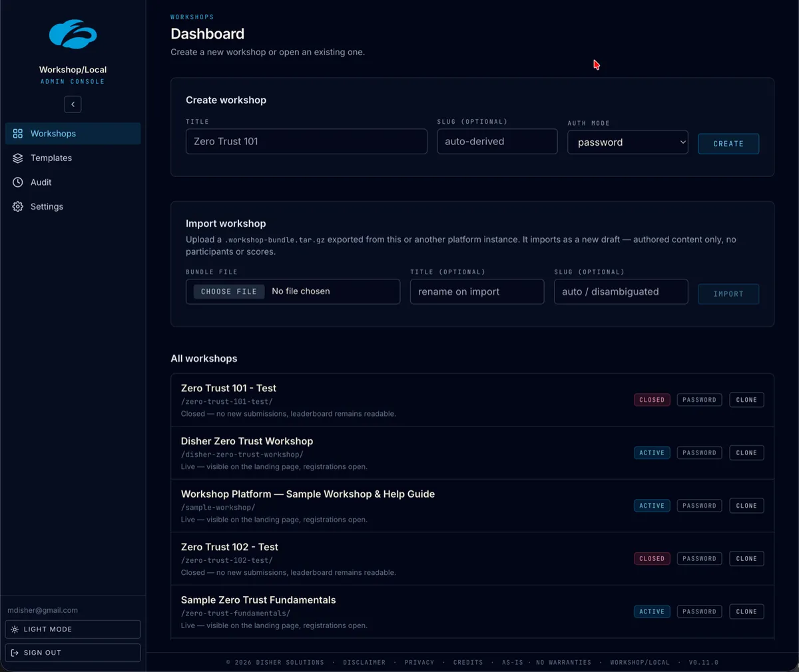799x672 pixels.
Task: Click the /zero-trust-fundamentals/ slug text
Action: point(236,613)
